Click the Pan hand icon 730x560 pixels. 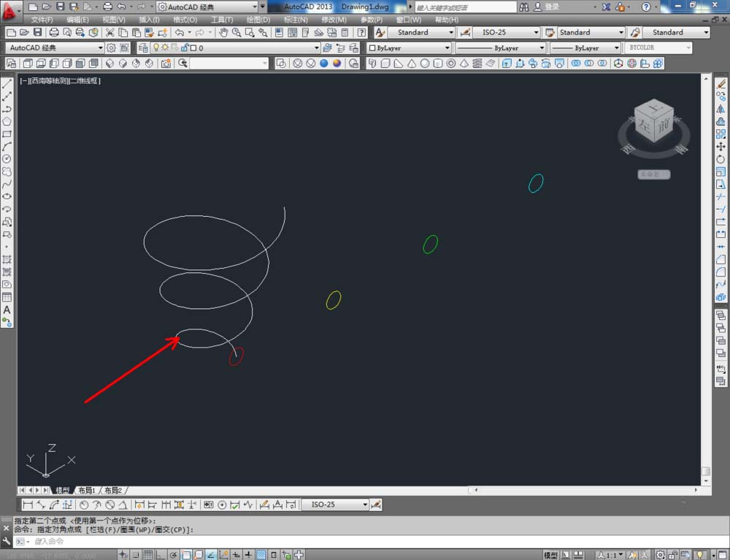[223, 33]
